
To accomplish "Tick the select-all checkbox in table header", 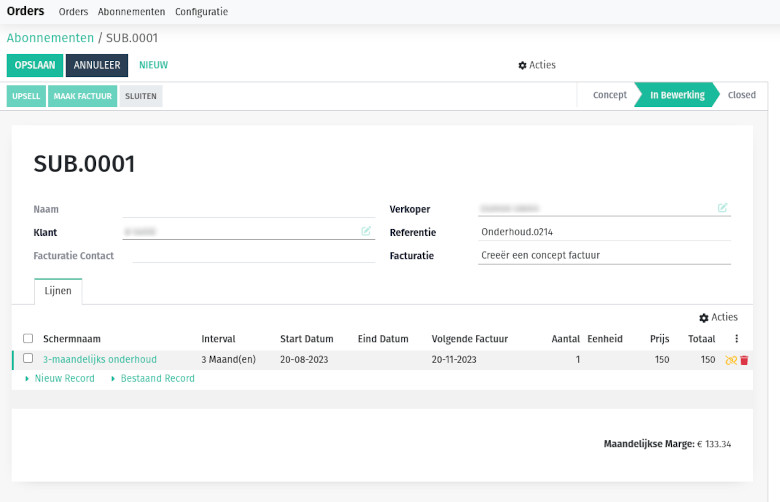I will 28,338.
